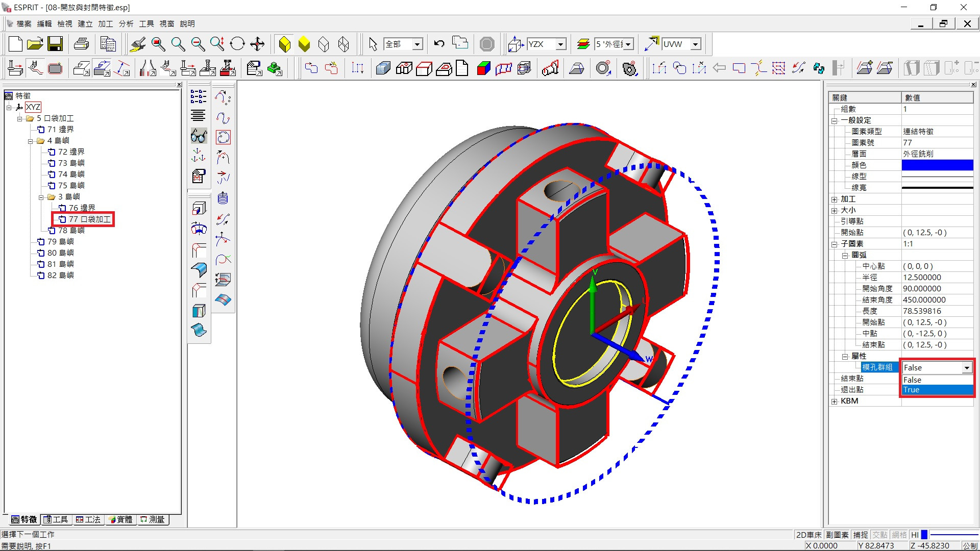Switch to the 工具 tab
The width and height of the screenshot is (980, 551).
[x=57, y=519]
